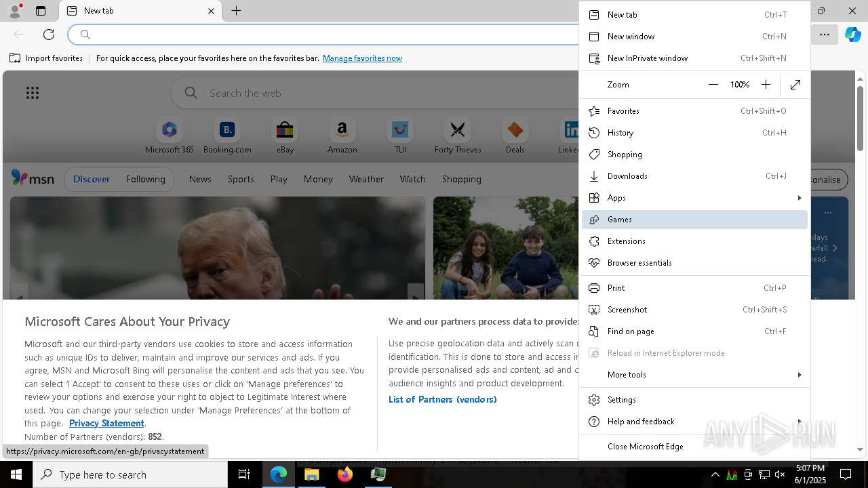
Task: Click the taskbar search box
Action: [x=130, y=474]
